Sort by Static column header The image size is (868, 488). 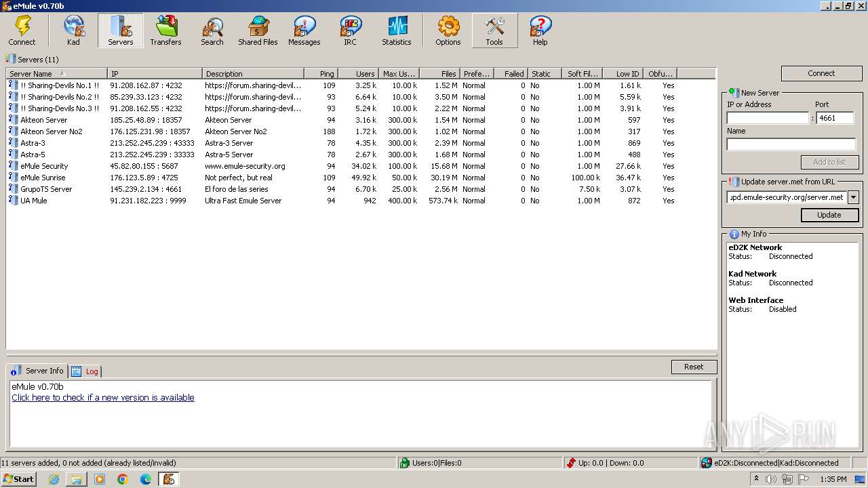(545, 73)
